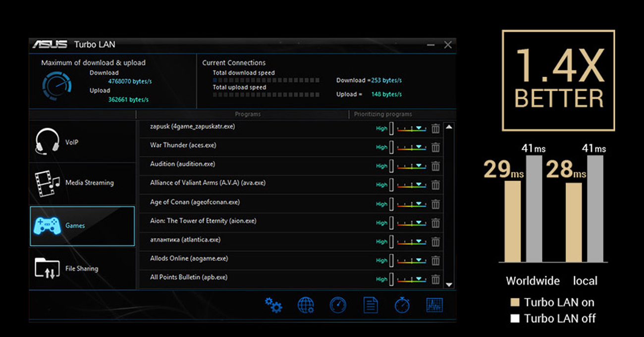This screenshot has width=644, height=337.
Task: Select Alliance of Valiant Arms row text
Action: pyautogui.click(x=208, y=183)
